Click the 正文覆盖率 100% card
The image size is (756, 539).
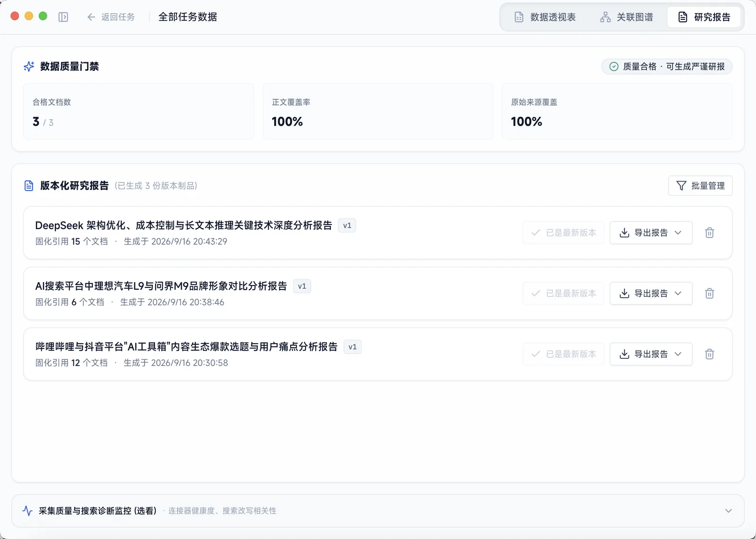coord(378,112)
